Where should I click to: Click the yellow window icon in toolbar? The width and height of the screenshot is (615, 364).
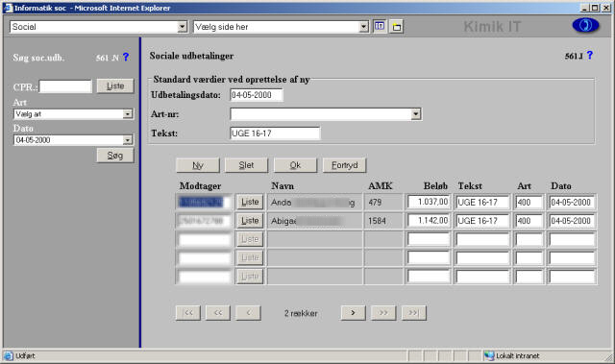397,27
